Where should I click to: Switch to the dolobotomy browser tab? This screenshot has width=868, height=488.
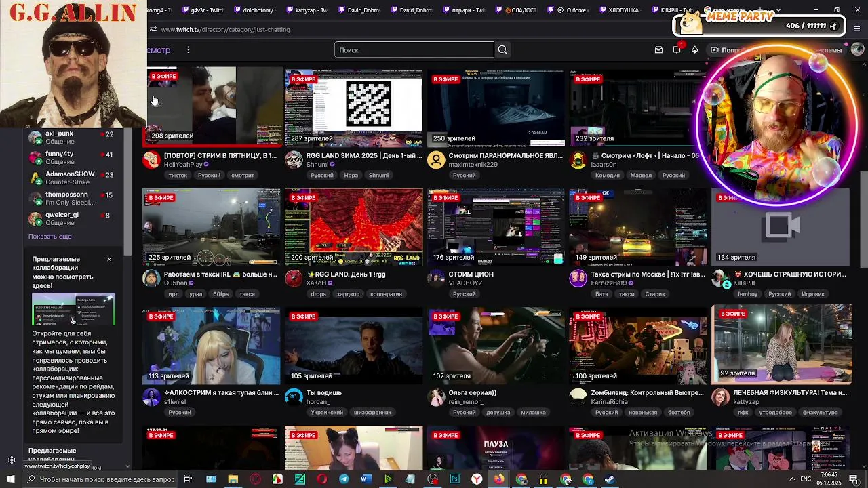(x=255, y=10)
